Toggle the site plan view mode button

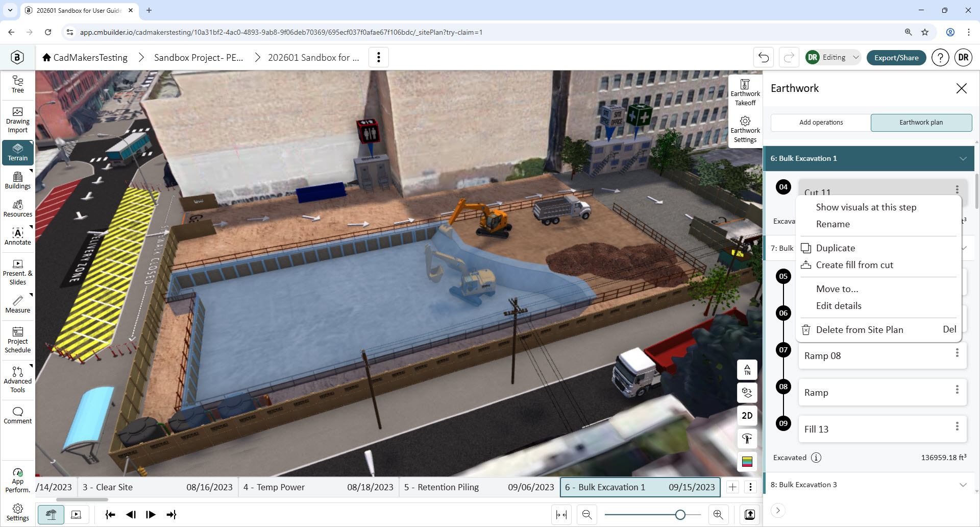[51, 515]
